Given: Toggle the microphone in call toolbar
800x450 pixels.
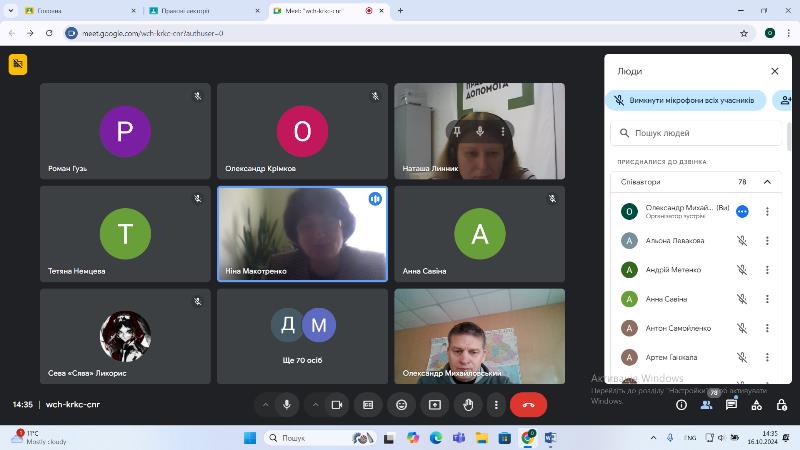Looking at the screenshot, I should click(x=287, y=405).
